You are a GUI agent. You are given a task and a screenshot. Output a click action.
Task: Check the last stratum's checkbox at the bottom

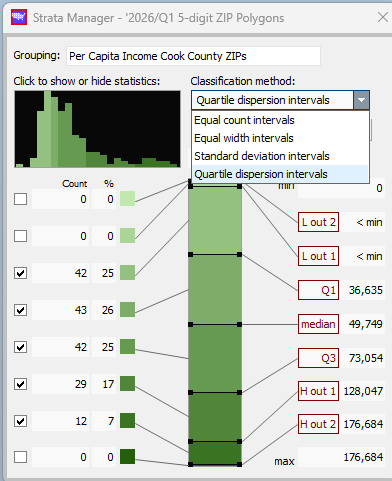21,457
